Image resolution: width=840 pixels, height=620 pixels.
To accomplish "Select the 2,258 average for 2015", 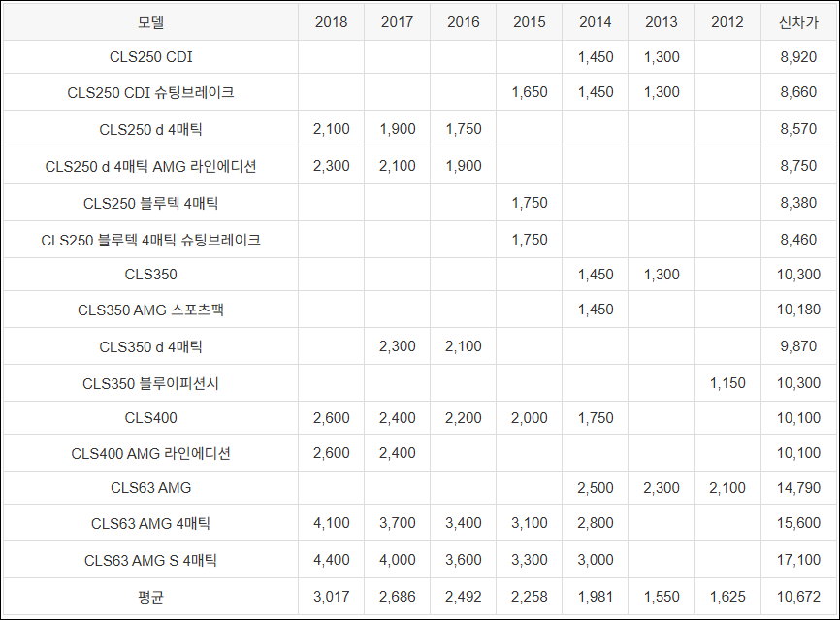I will [x=530, y=597].
